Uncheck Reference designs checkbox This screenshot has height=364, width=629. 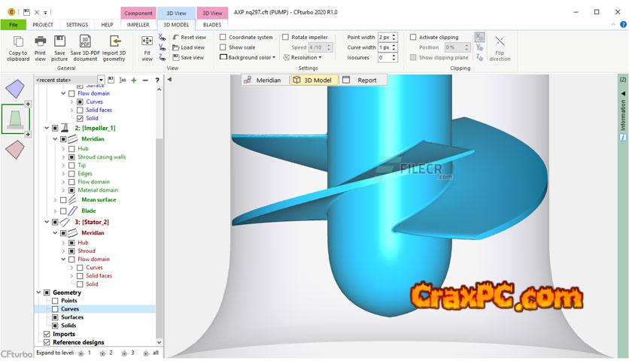click(47, 342)
